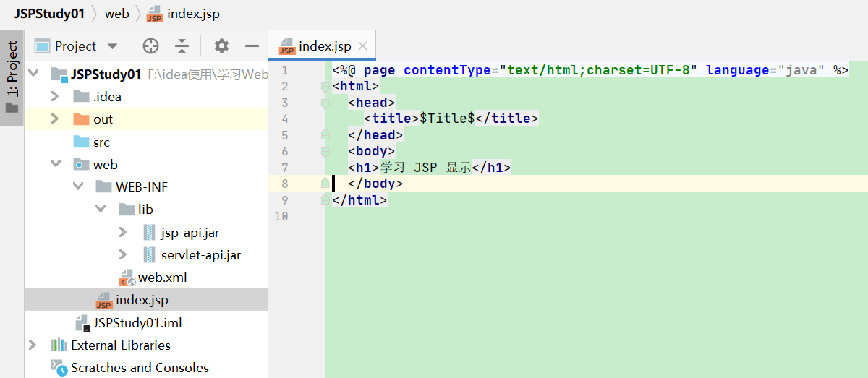Select web.xml in the project tree
868x378 pixels.
[163, 278]
